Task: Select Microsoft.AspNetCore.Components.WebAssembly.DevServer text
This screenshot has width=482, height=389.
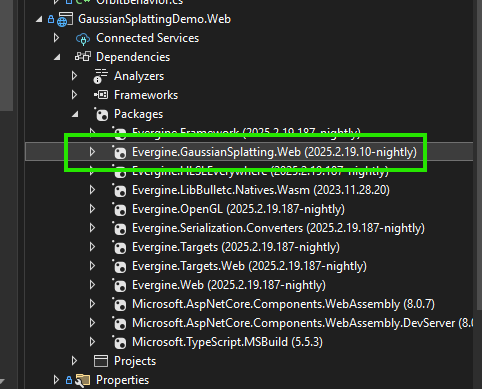Action: [293, 323]
